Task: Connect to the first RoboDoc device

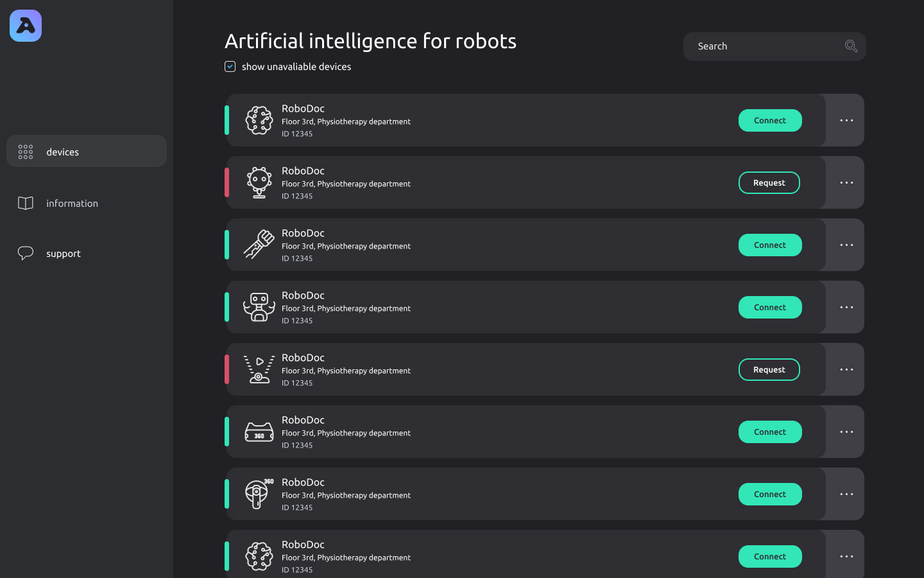Action: coord(769,120)
